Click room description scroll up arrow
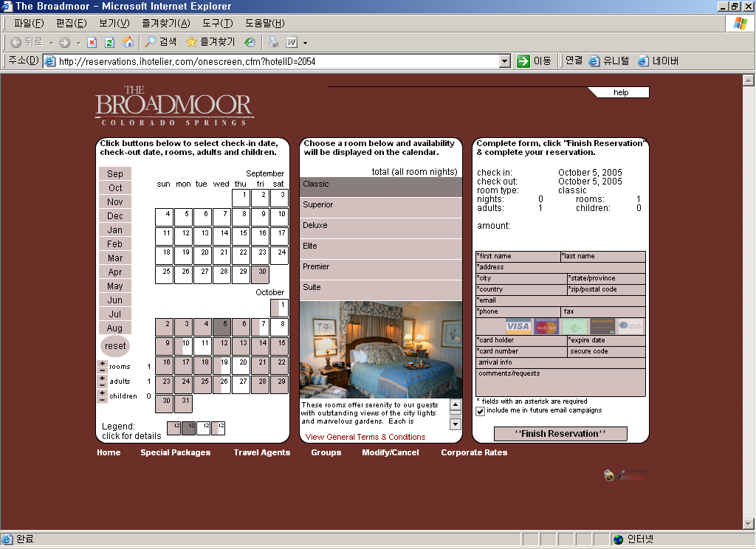756x549 pixels. click(455, 404)
